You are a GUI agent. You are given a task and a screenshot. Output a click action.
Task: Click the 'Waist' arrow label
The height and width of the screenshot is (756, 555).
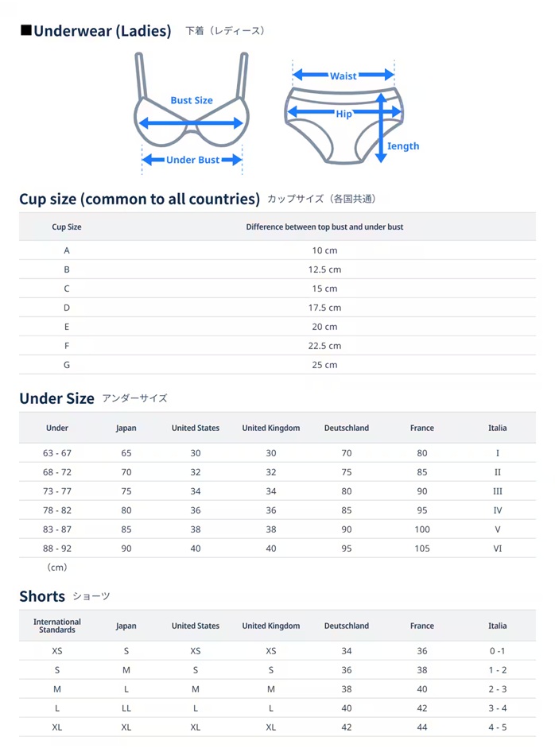coord(343,76)
